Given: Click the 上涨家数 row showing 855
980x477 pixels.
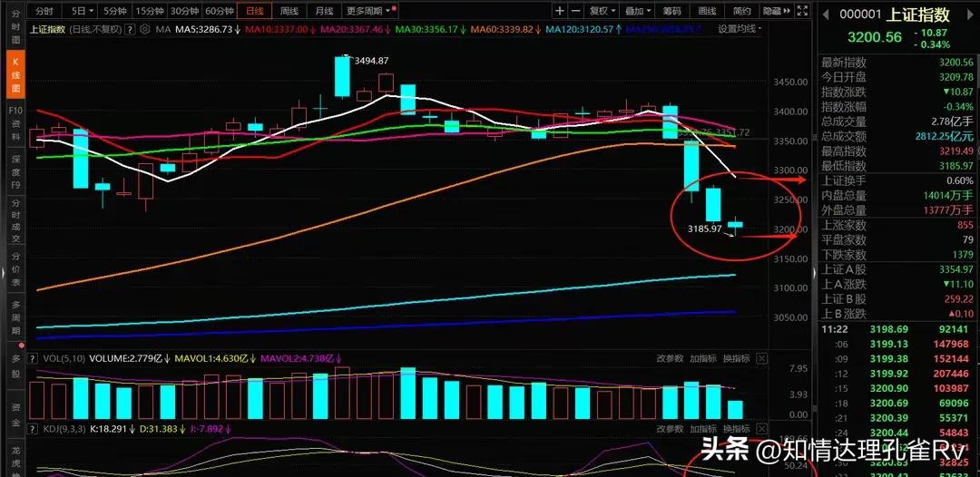Looking at the screenshot, I should click(x=897, y=225).
